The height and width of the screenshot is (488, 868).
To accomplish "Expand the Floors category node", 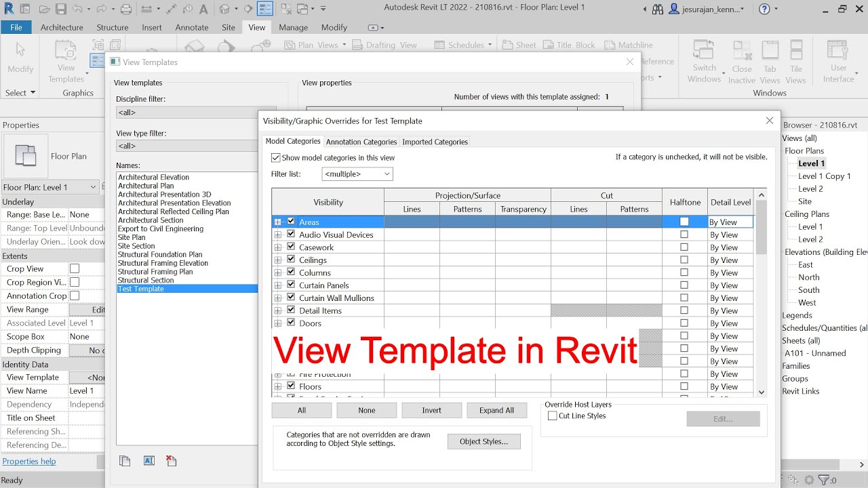I will click(x=278, y=386).
